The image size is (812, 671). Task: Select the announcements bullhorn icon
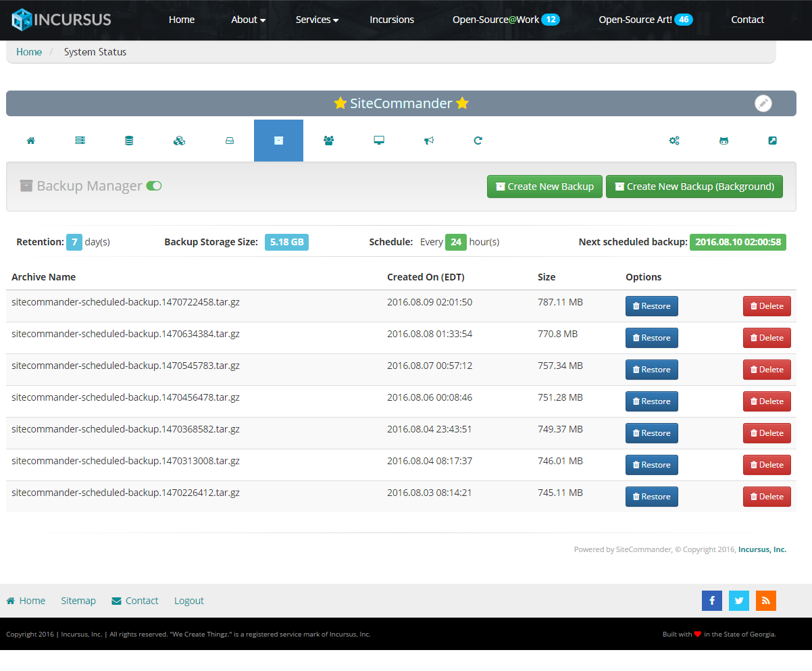(428, 141)
